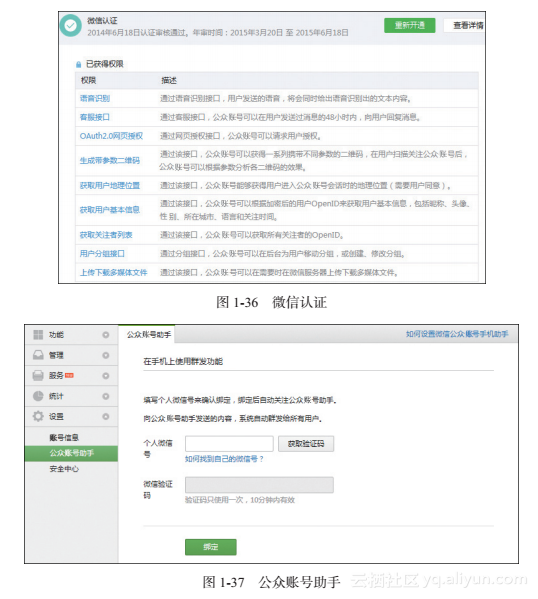Open 如何找到自己的微信号 help link
The image size is (538, 599).
point(224,459)
